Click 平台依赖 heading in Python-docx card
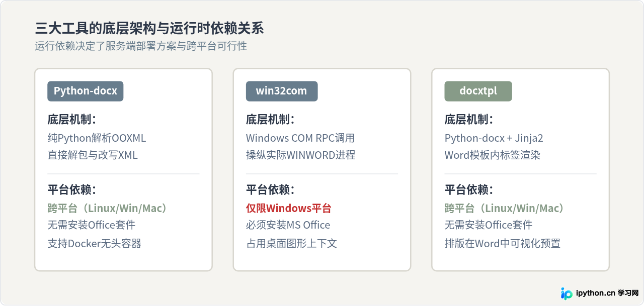This screenshot has width=644, height=306. pyautogui.click(x=71, y=190)
